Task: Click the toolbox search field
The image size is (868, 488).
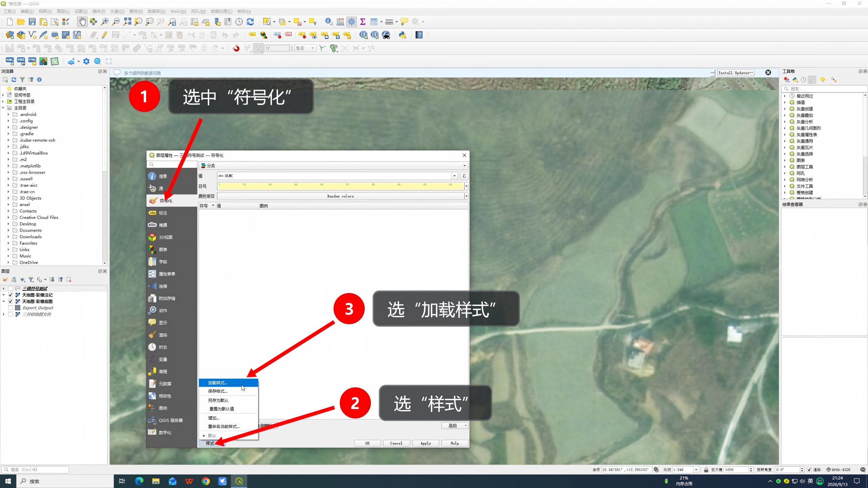Action: [824, 89]
